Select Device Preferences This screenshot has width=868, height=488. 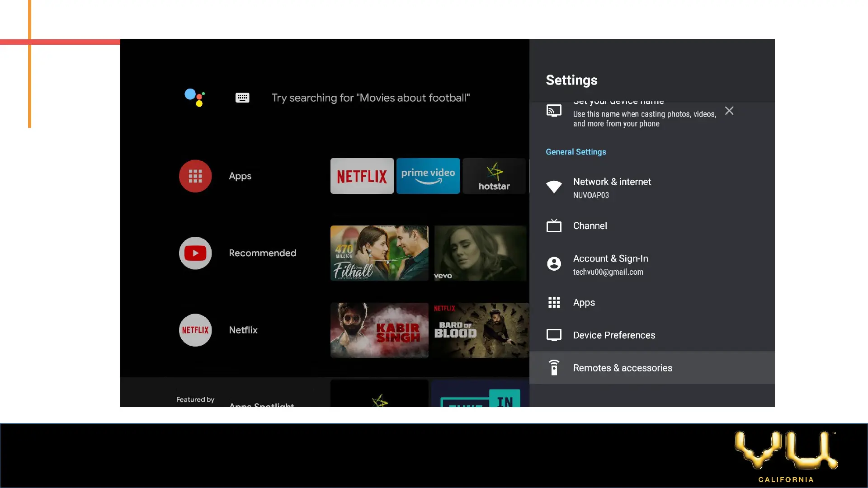pos(614,335)
